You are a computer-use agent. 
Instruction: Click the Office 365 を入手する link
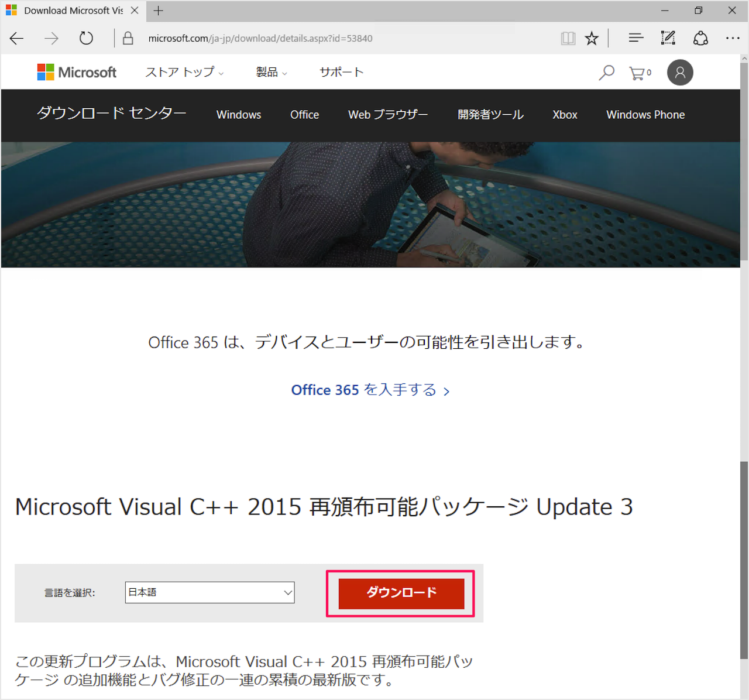point(370,390)
